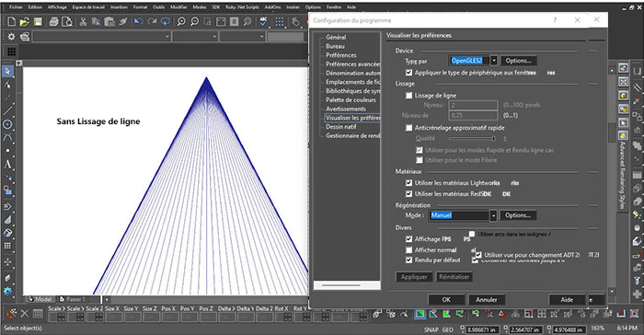Screen dimensions: 644x335
Task: Open the Fichier menu
Action: (16, 7)
